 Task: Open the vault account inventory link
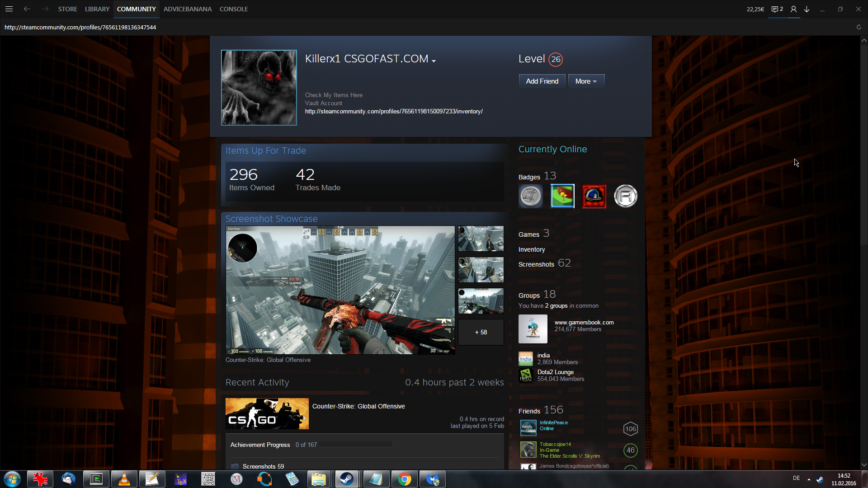394,112
